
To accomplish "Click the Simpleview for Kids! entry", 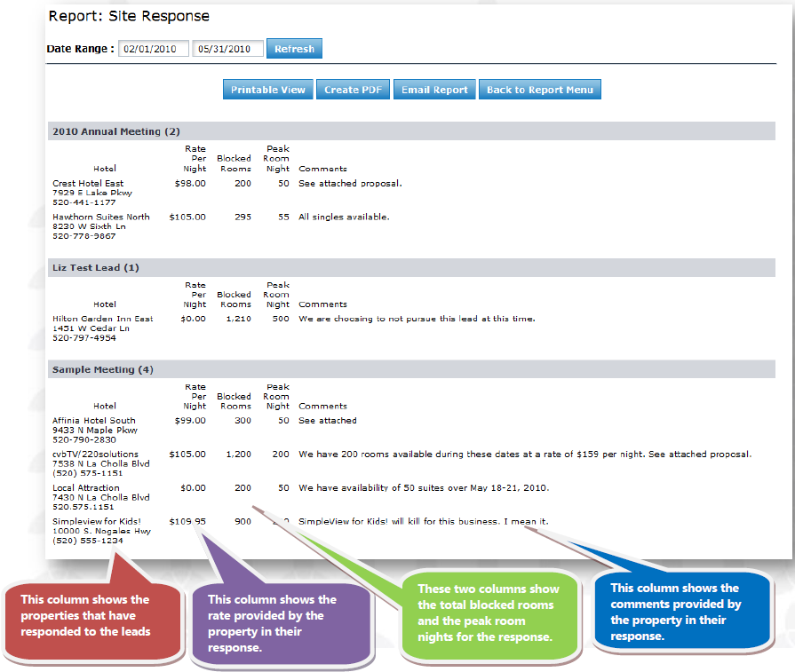I will (96, 521).
